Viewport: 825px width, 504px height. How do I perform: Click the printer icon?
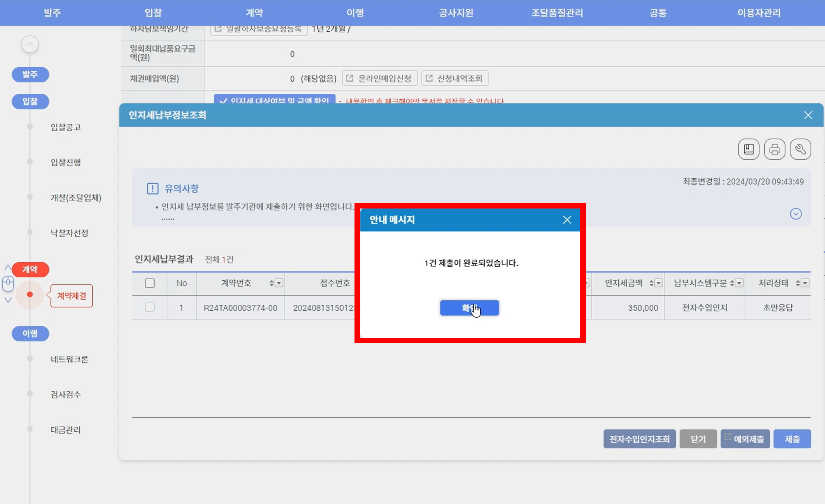pyautogui.click(x=774, y=149)
